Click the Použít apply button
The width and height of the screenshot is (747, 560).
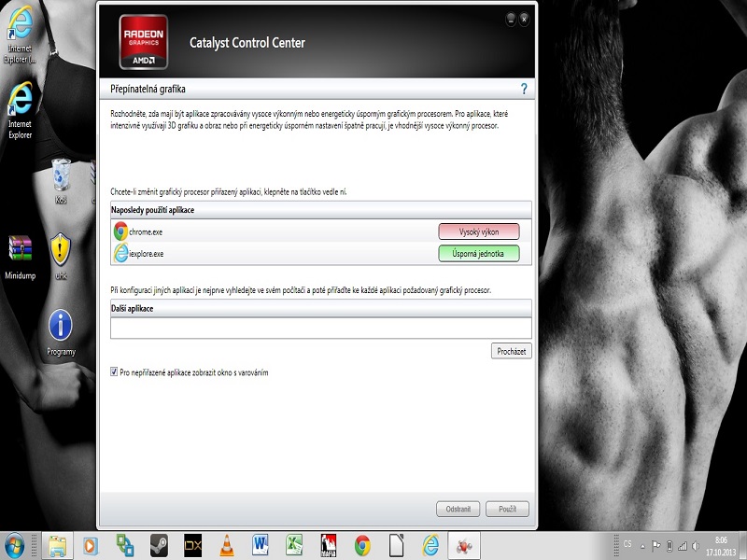pos(508,509)
